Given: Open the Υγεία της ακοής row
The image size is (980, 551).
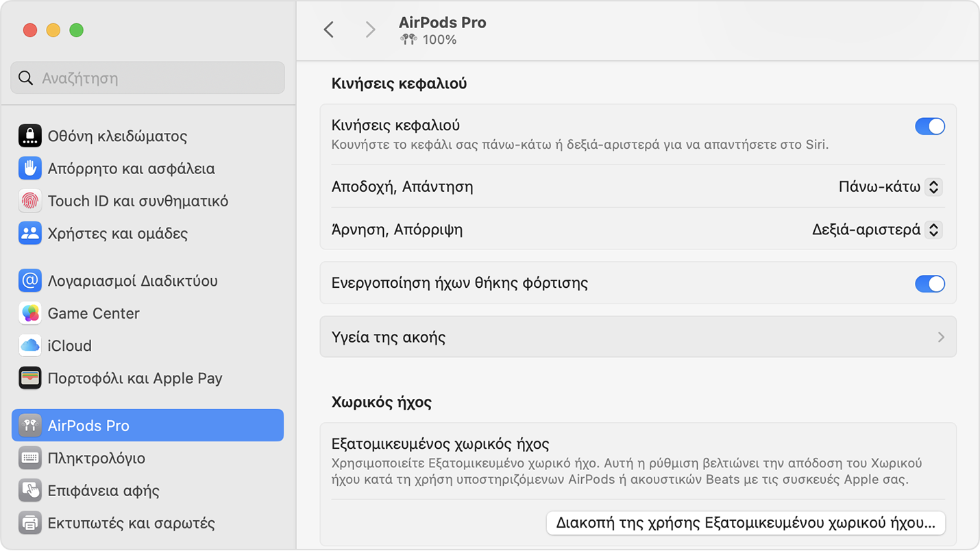Looking at the screenshot, I should click(638, 337).
